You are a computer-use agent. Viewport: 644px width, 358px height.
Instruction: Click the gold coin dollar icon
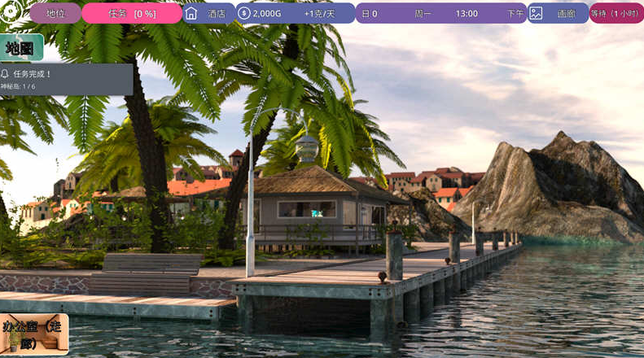point(244,13)
